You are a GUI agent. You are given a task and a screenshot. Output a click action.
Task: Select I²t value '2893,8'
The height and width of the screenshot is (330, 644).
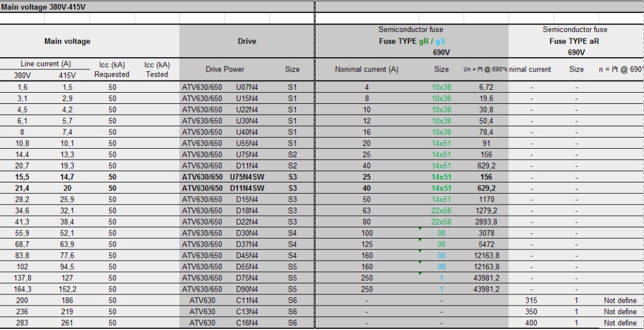(x=487, y=222)
